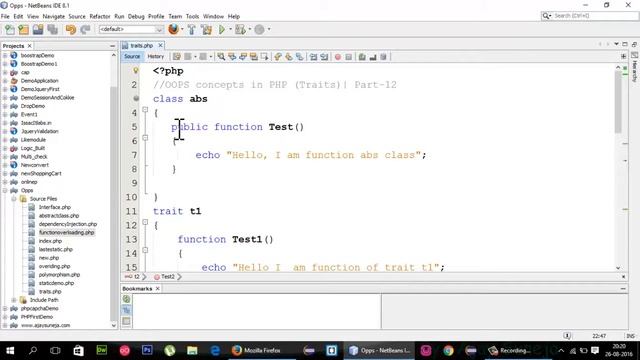
Task: Open the Run Project dropdown arrow
Action: 230,29
